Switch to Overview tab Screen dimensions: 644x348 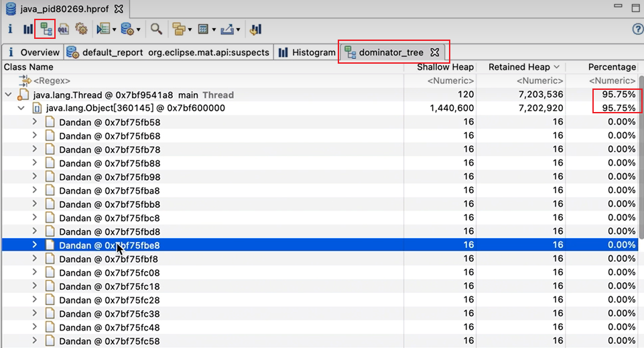pyautogui.click(x=32, y=52)
